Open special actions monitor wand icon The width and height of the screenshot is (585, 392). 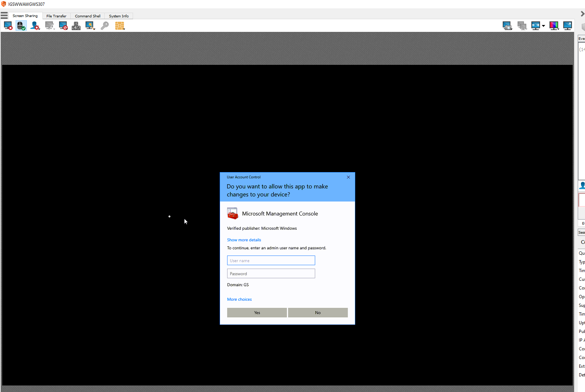pos(90,26)
